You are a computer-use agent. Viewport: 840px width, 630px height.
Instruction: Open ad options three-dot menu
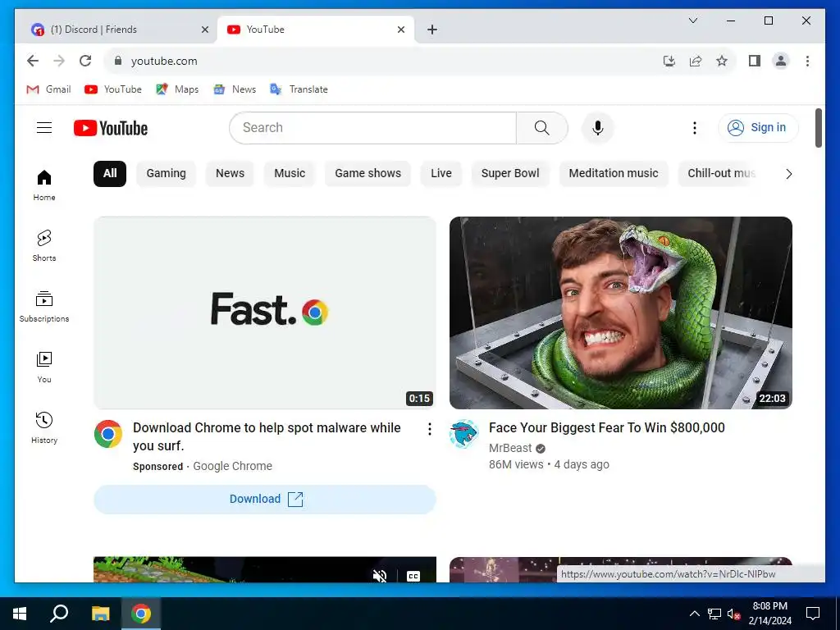429,428
